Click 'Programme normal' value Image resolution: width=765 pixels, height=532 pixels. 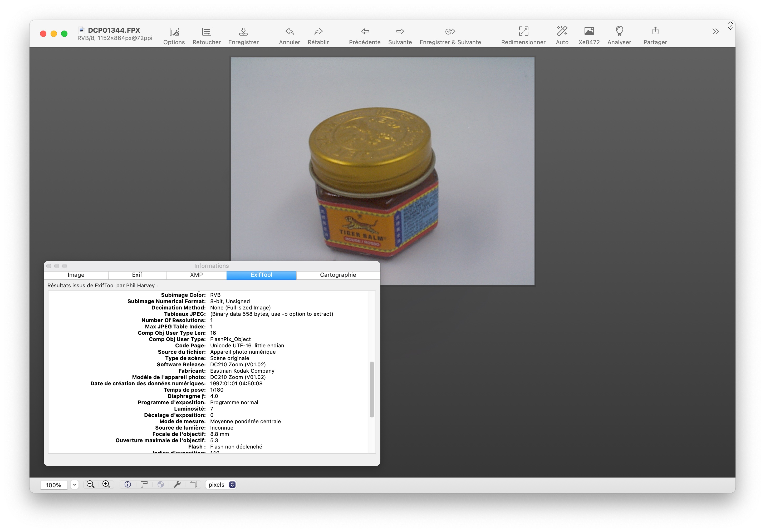click(x=234, y=402)
